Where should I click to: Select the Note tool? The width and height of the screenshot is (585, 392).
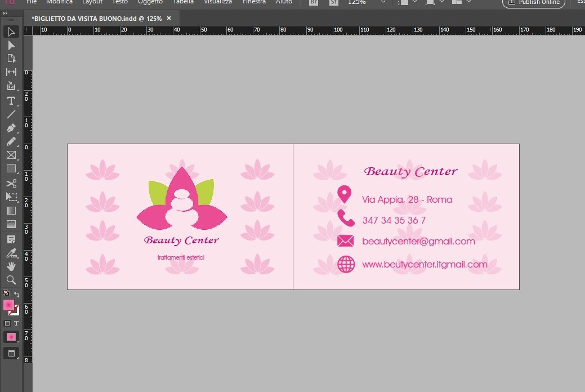pyautogui.click(x=11, y=239)
